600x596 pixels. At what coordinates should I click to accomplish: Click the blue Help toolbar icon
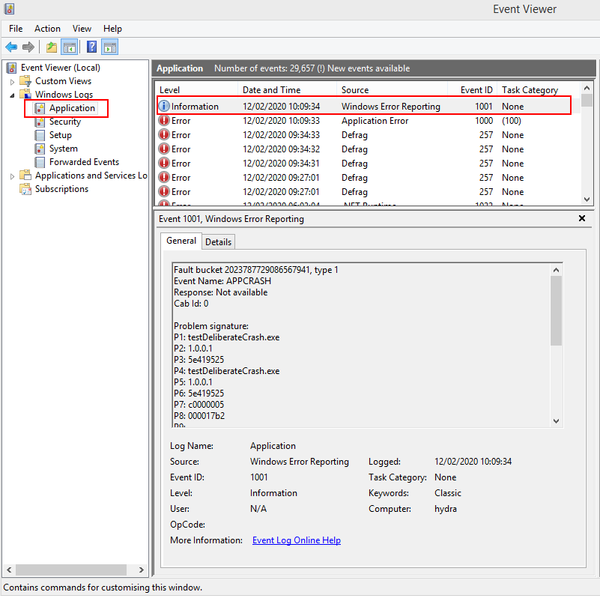coord(92,47)
